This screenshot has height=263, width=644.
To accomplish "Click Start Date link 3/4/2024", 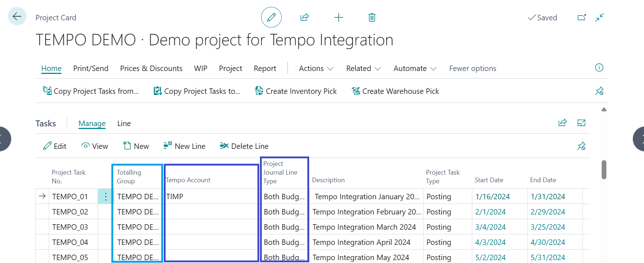I will pyautogui.click(x=490, y=227).
